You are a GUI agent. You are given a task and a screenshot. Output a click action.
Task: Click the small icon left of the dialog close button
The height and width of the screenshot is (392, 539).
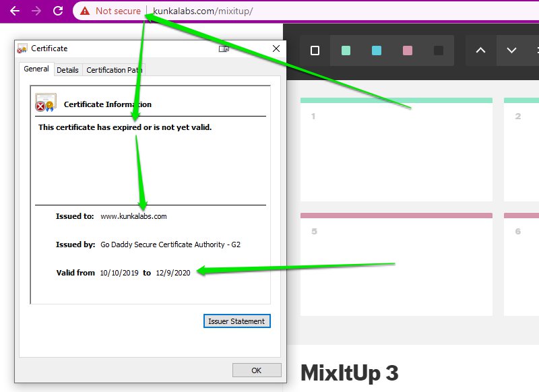coord(224,48)
